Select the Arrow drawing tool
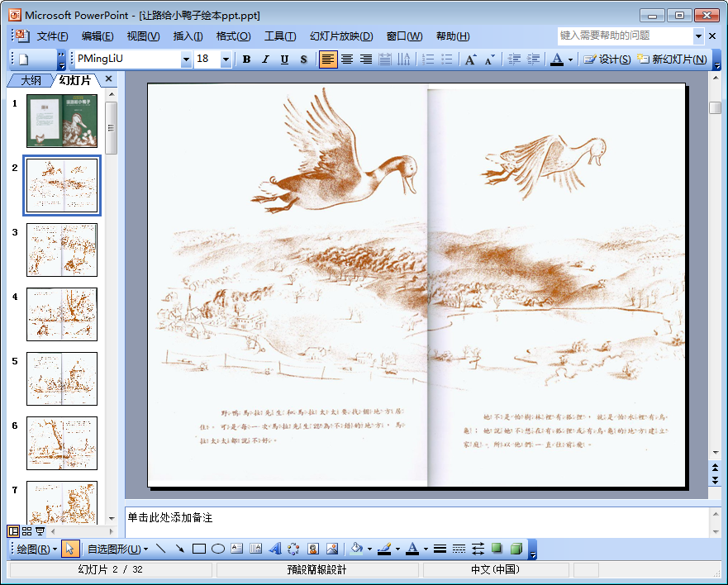 [x=179, y=549]
